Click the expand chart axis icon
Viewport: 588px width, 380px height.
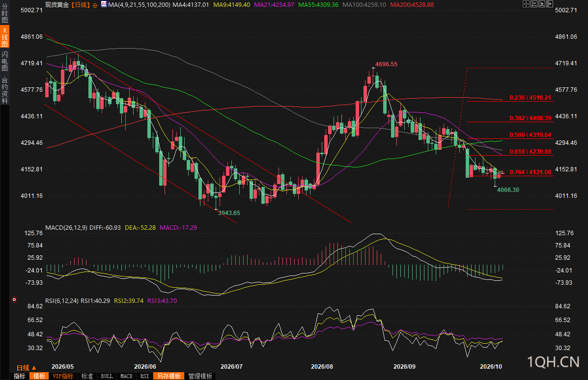(542, 4)
